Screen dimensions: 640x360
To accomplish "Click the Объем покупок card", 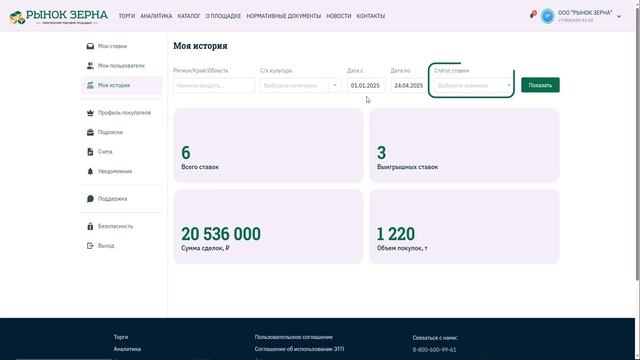I will pos(464,227).
